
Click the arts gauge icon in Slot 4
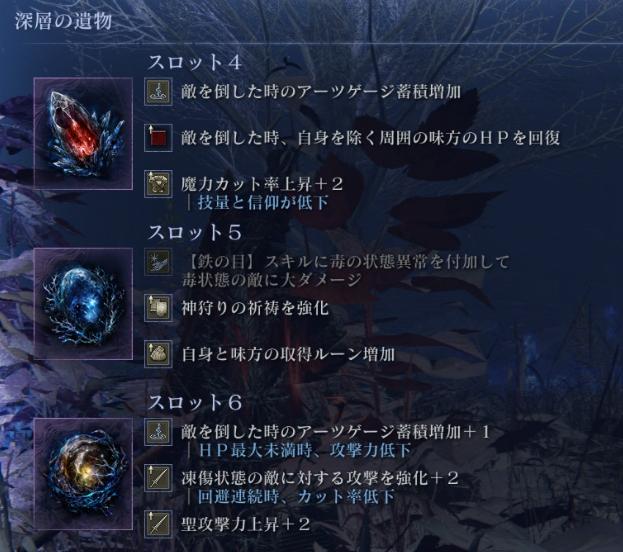point(158,92)
